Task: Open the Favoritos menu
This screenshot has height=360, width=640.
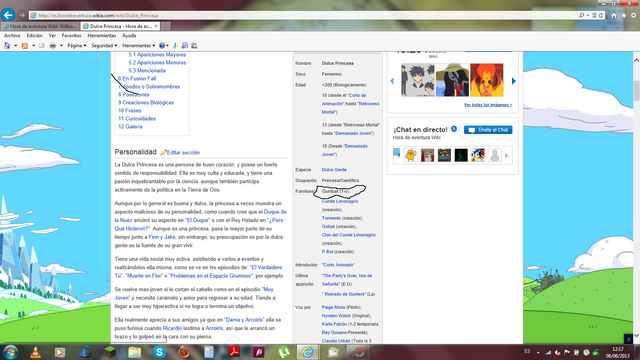Action: 71,36
